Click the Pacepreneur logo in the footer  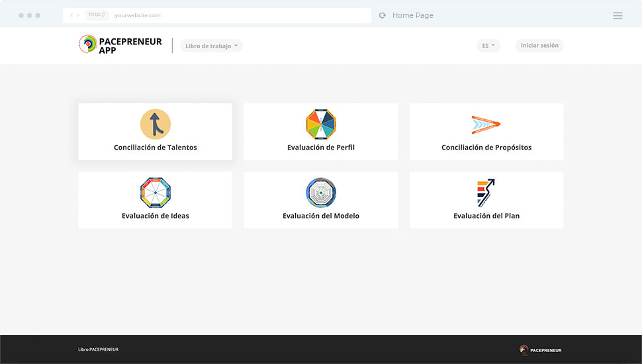[x=540, y=350]
